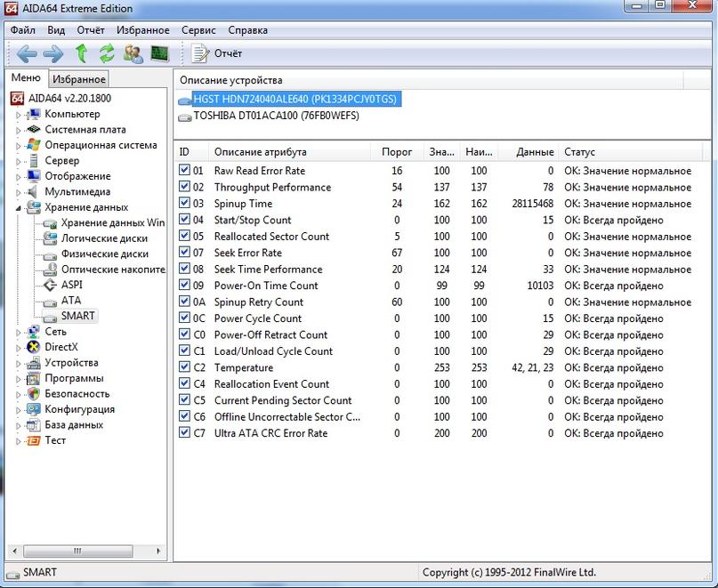
Task: Go back with the blue left arrow
Action: pyautogui.click(x=27, y=53)
